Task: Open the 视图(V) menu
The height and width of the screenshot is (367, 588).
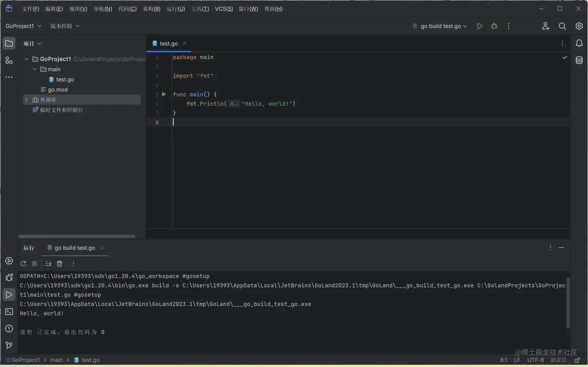Action: tap(78, 9)
